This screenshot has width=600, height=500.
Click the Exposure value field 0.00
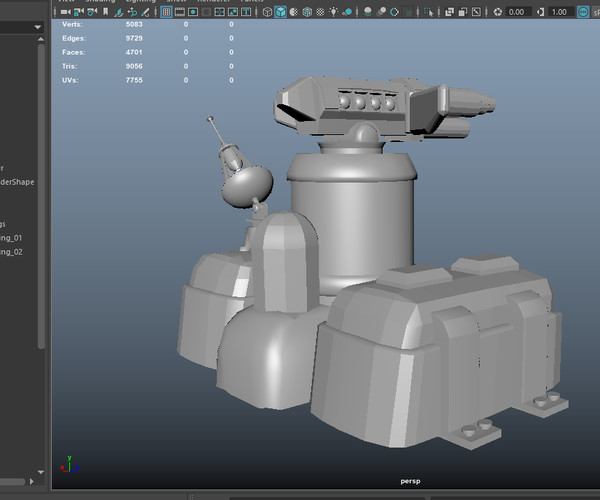517,12
